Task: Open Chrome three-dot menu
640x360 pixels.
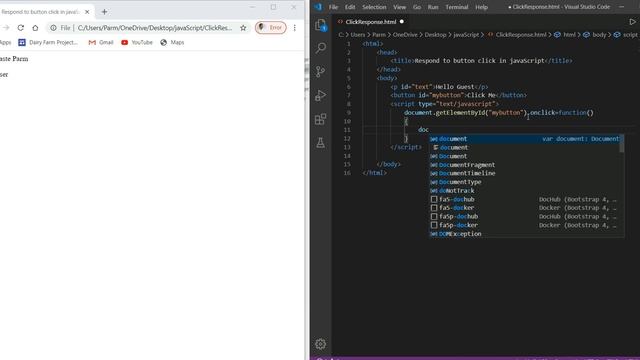Action: click(x=295, y=28)
